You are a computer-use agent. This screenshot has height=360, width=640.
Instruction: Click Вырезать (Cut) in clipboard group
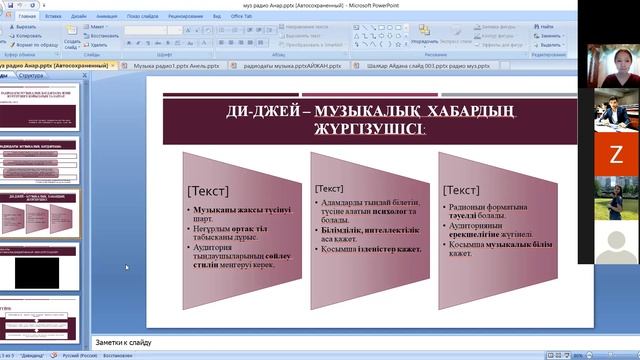point(23,27)
